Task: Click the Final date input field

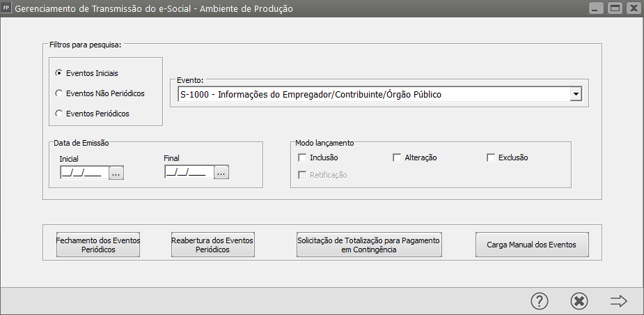Action: coord(188,172)
